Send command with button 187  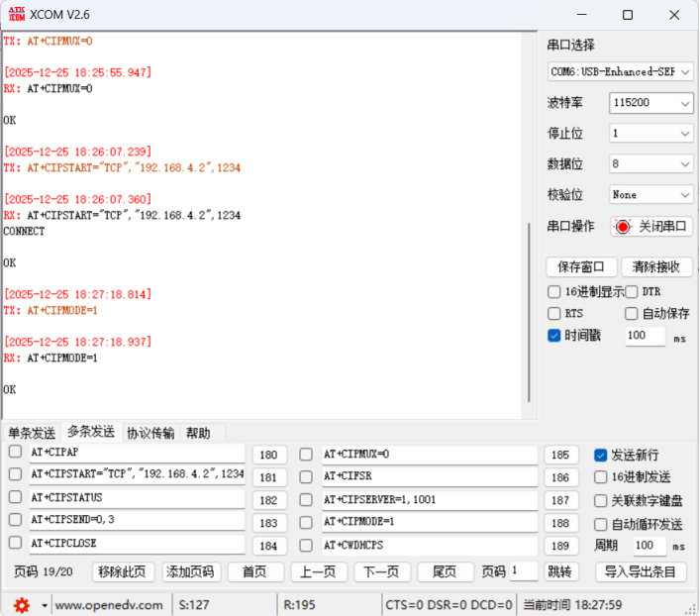[560, 501]
